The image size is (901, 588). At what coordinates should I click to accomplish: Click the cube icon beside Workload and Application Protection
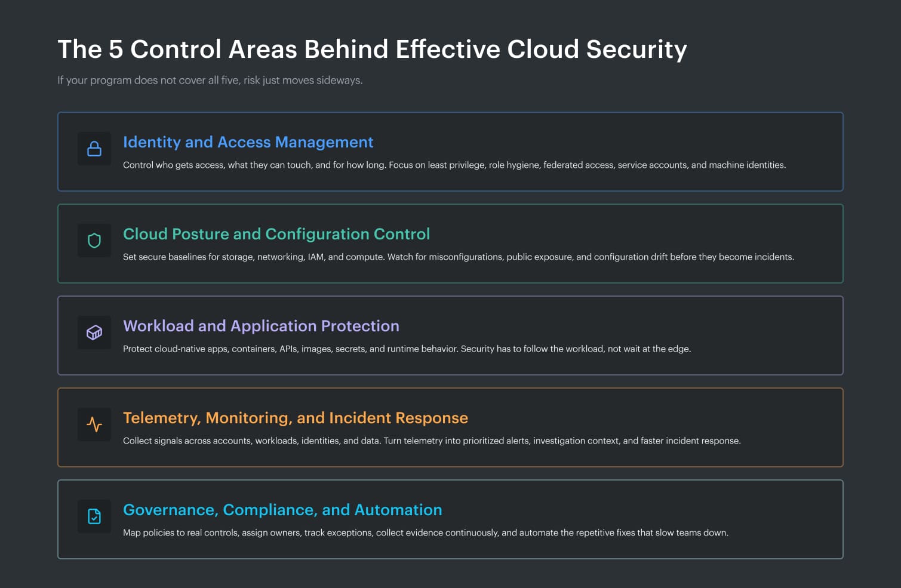tap(94, 333)
